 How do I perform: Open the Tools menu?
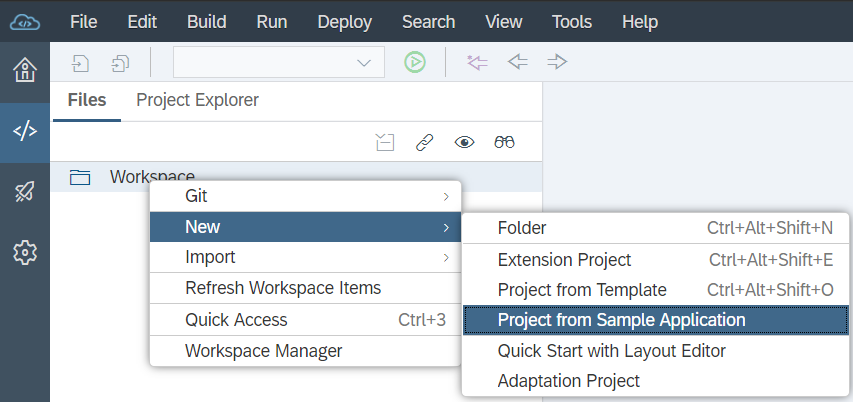click(572, 22)
